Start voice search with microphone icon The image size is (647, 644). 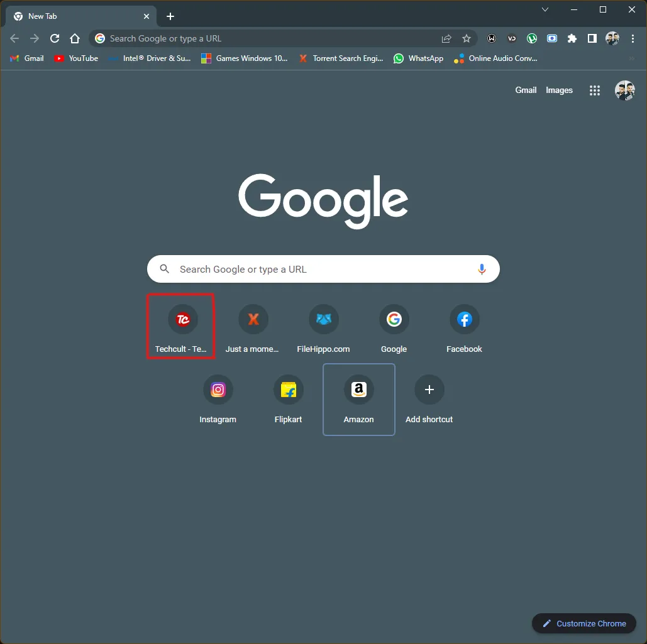(x=482, y=270)
